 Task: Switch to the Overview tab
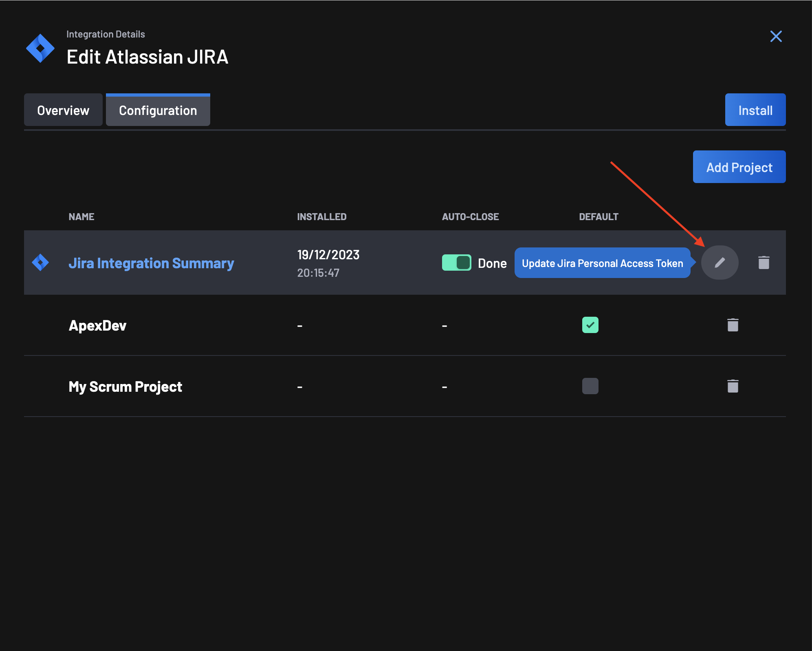[x=63, y=110]
